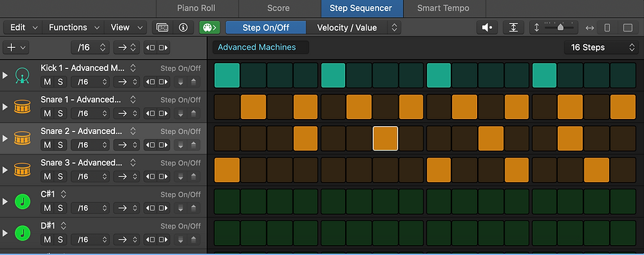This screenshot has width=644, height=255.
Task: Click the Snare 1 drum icon
Action: [22, 106]
